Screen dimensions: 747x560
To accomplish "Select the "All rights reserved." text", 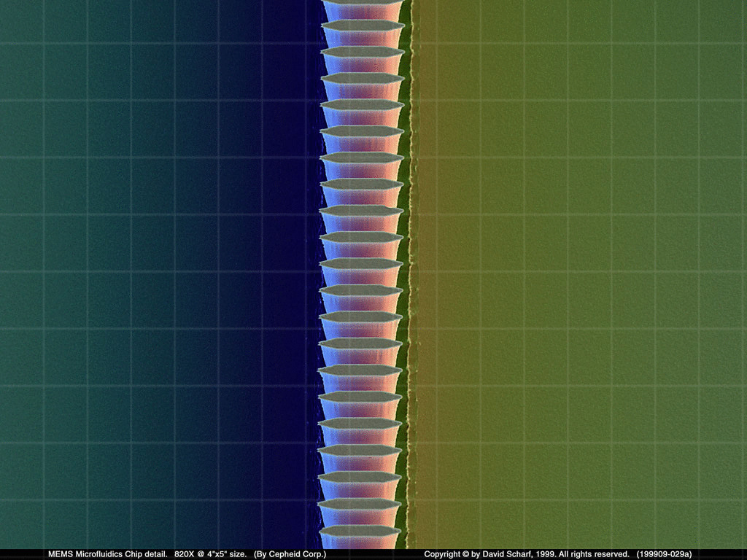I will coord(594,554).
